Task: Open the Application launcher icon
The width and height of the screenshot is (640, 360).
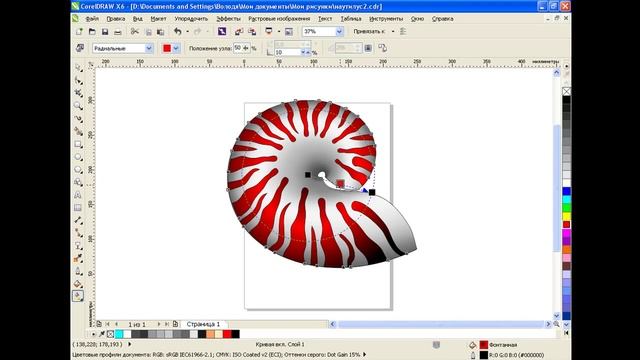Action: point(269,31)
